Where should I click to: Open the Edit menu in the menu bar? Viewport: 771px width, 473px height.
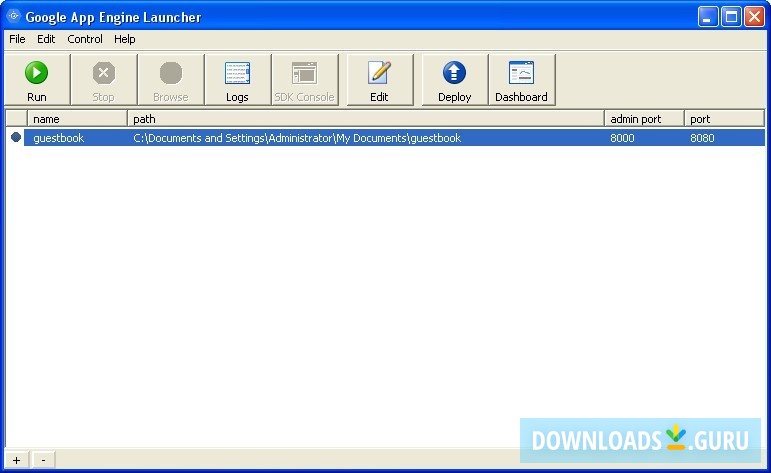click(46, 39)
